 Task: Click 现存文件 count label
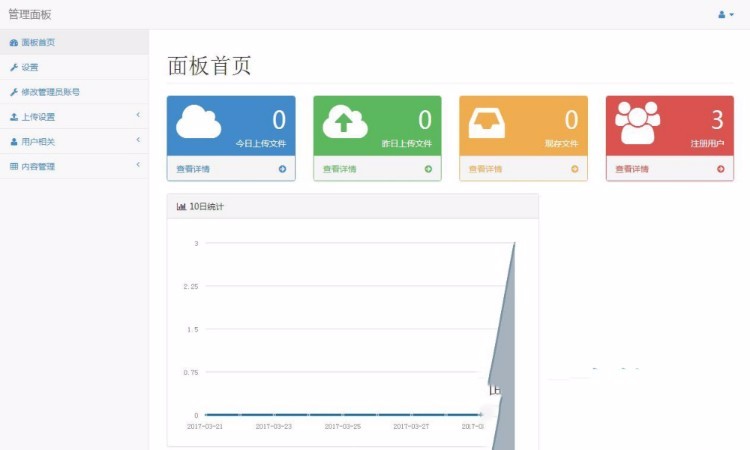pos(561,143)
